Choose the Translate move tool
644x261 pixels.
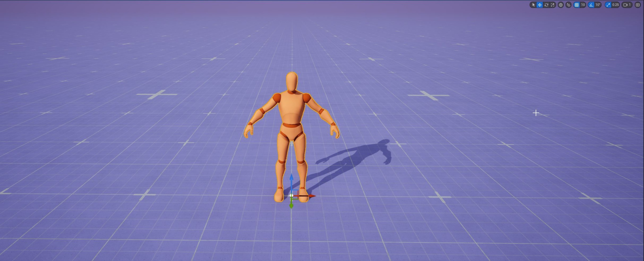540,5
